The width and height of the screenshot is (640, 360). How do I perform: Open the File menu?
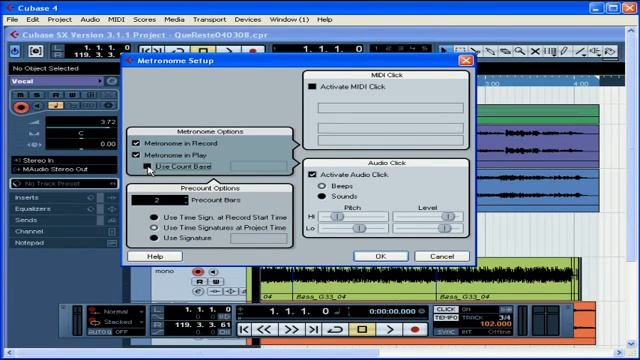(12, 20)
